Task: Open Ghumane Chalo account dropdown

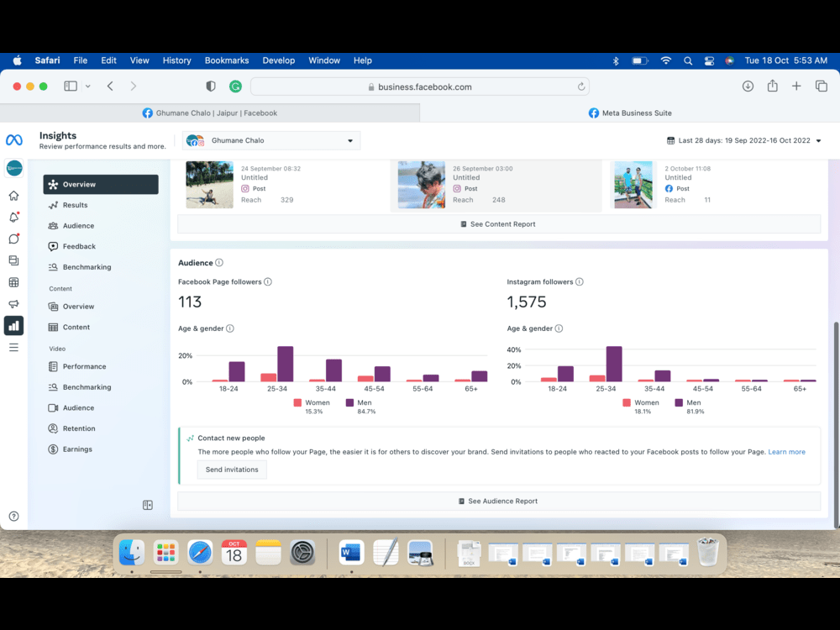Action: pyautogui.click(x=271, y=140)
